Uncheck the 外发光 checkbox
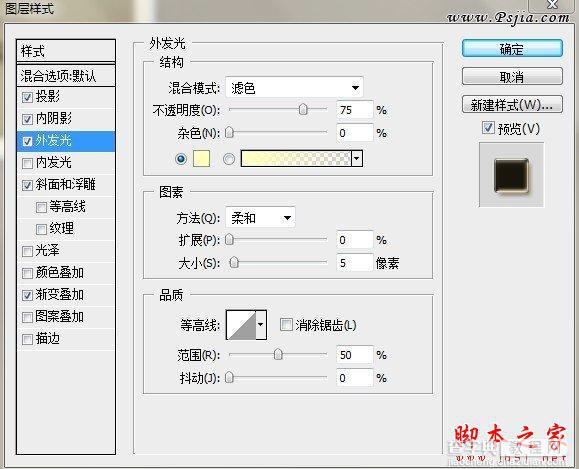579x469 pixels. click(27, 141)
